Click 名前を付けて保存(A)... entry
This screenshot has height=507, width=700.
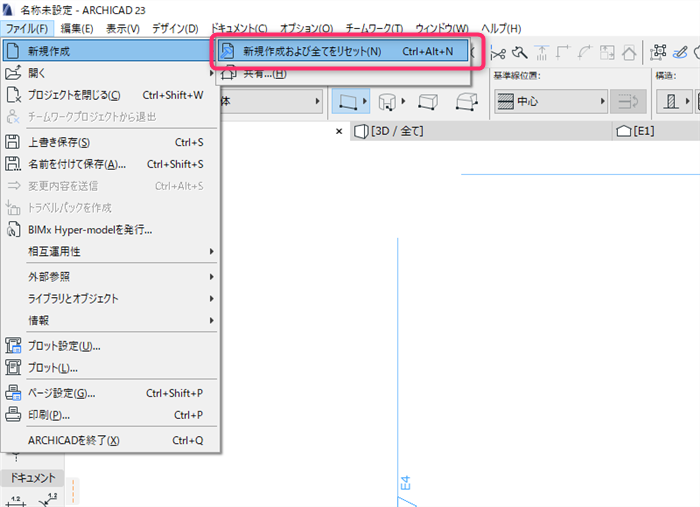[x=111, y=164]
